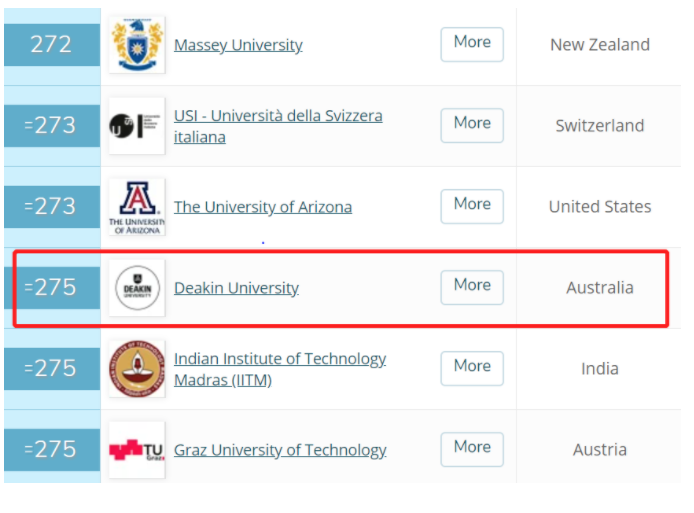This screenshot has width=694, height=513.
Task: Click the IIT Madras emblem
Action: [x=137, y=369]
